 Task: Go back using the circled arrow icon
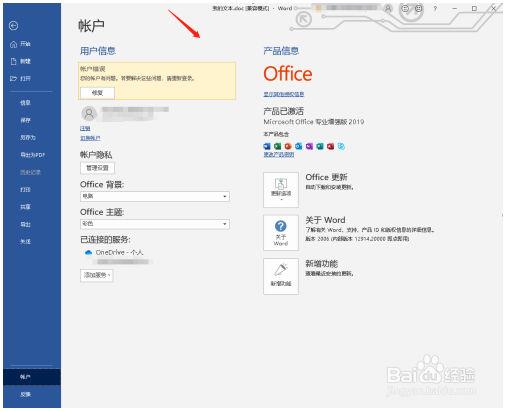tap(14, 26)
